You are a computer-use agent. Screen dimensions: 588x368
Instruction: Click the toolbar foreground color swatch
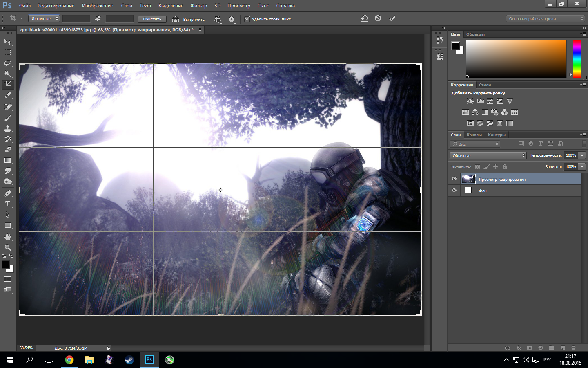coord(6,265)
